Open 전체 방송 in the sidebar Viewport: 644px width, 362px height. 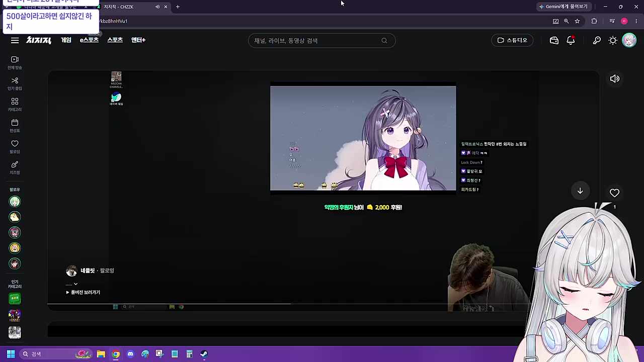pos(15,63)
